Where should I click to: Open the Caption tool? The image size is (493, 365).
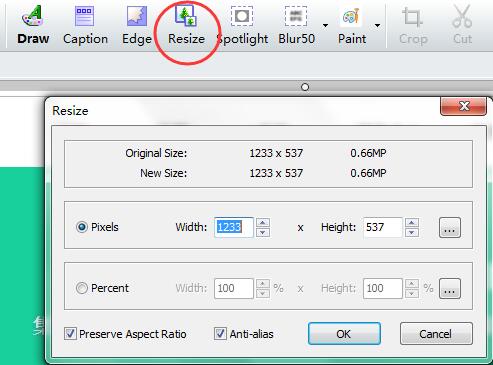tap(84, 16)
